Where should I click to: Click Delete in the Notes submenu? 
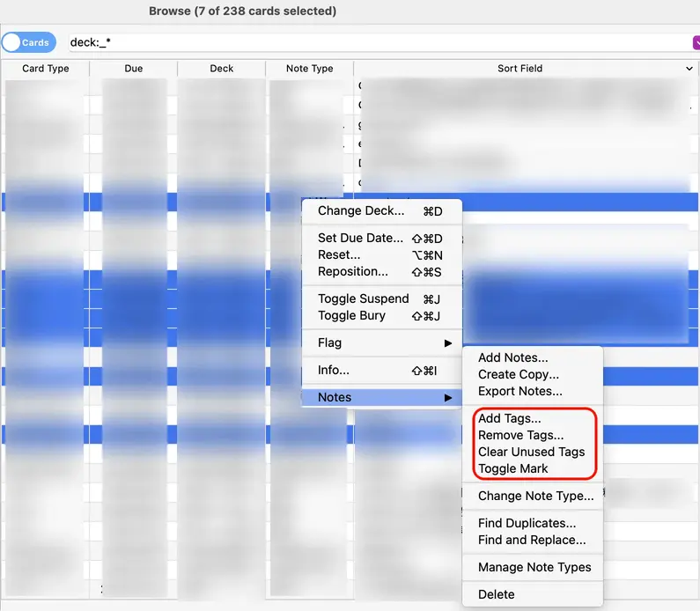tap(496, 594)
